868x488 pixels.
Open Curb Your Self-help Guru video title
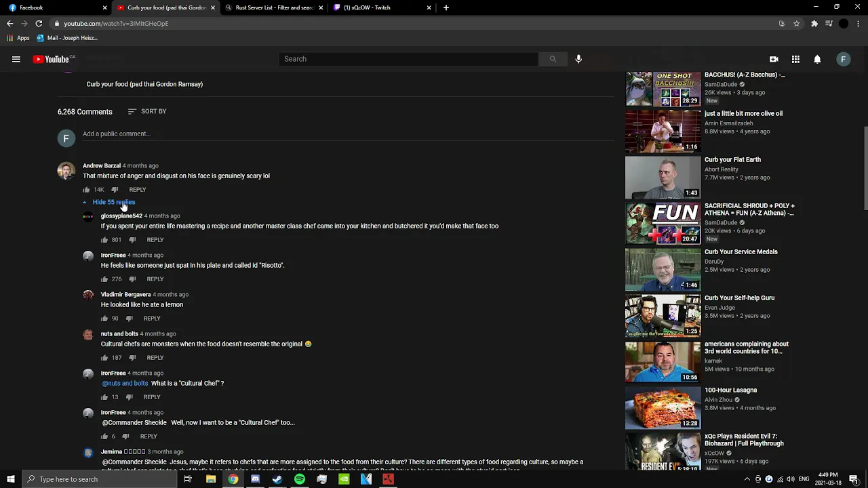[739, 298]
